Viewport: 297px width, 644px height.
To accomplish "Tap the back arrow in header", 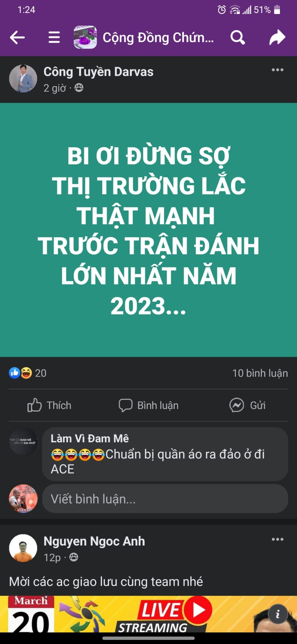I will [17, 37].
